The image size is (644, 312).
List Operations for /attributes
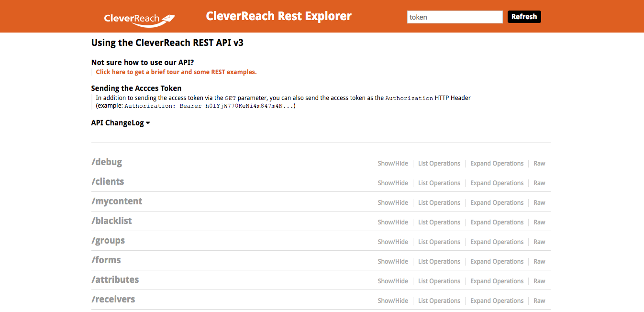439,281
